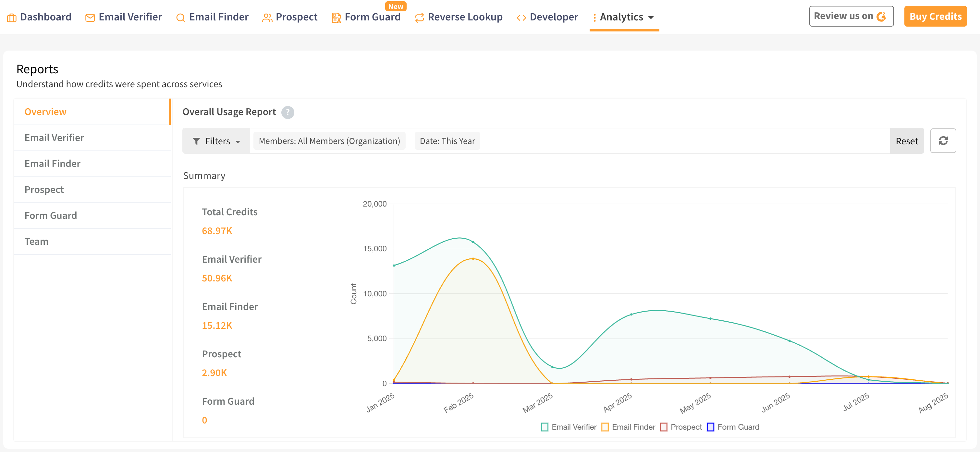Viewport: 980px width, 452px height.
Task: Click the refresh report icon button
Action: (x=943, y=141)
